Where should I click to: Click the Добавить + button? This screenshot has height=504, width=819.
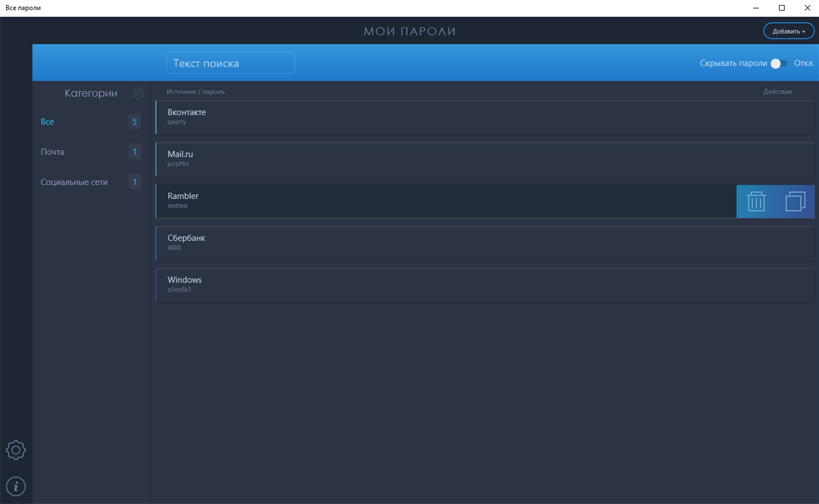(x=789, y=31)
